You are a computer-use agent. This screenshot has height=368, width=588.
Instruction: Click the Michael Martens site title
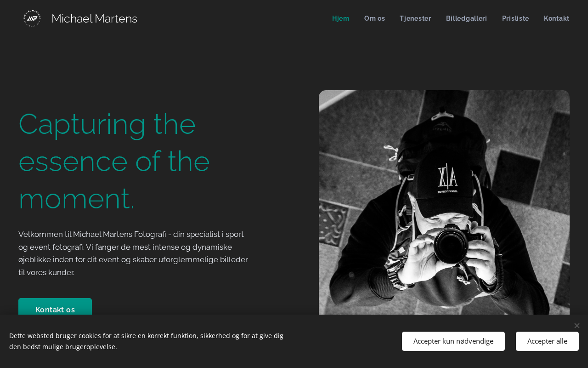tap(94, 18)
